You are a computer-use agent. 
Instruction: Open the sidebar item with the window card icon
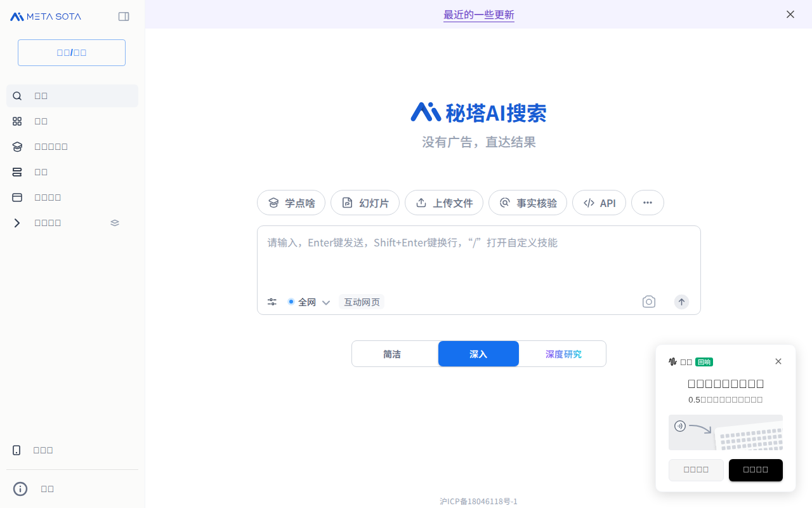pos(72,197)
